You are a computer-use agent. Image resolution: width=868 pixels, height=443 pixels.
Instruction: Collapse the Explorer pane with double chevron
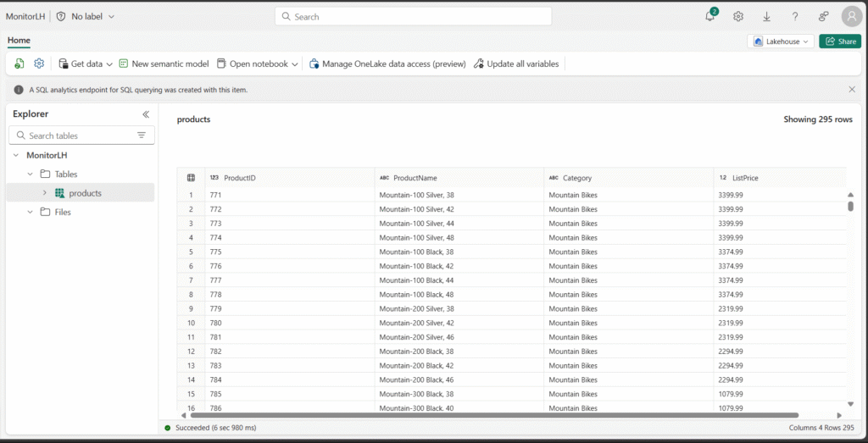click(146, 114)
